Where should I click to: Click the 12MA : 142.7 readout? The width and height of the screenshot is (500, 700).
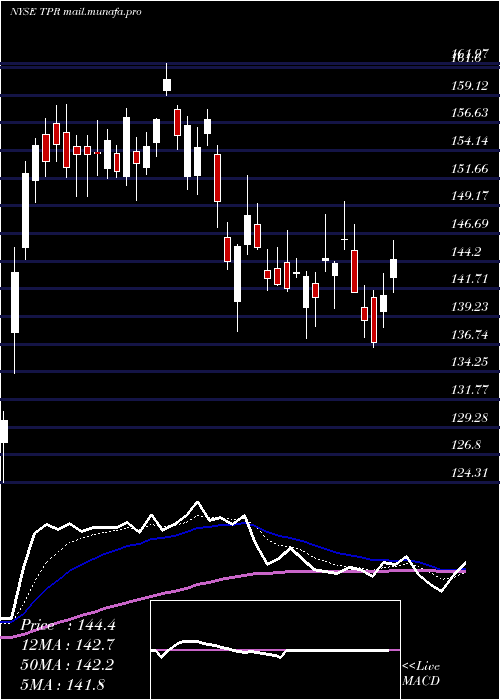coord(67,645)
